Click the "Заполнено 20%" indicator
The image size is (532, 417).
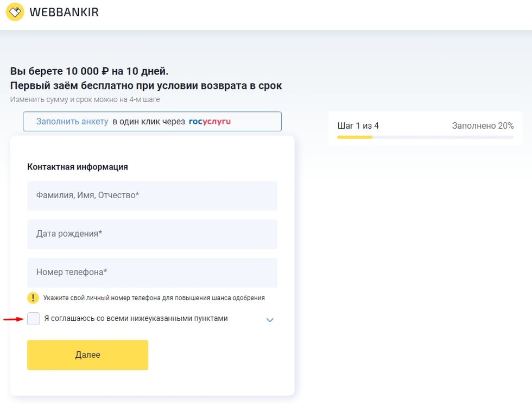point(483,126)
